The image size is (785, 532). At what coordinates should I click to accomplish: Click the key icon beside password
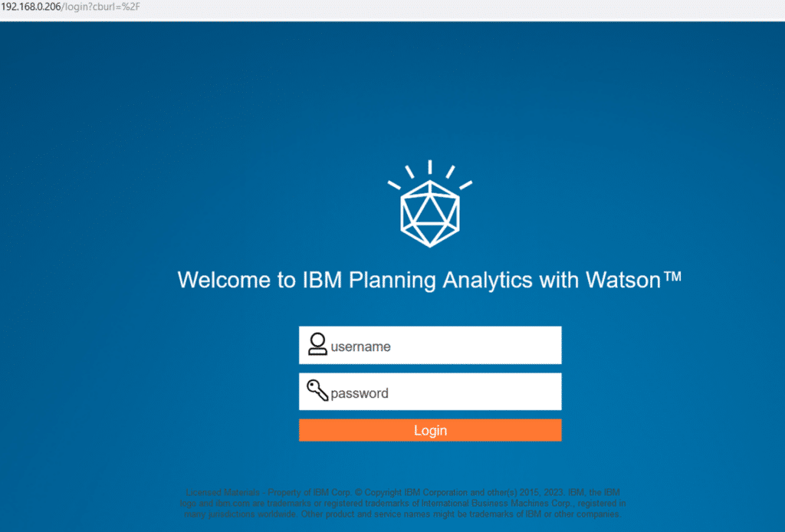[x=317, y=390]
